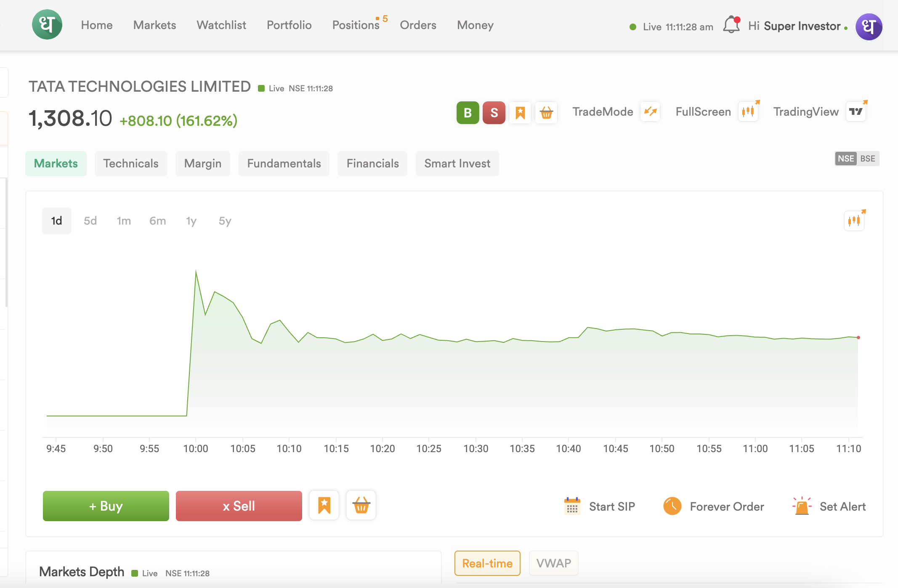The image size is (898, 588).
Task: Select the VWAP view
Action: (554, 563)
